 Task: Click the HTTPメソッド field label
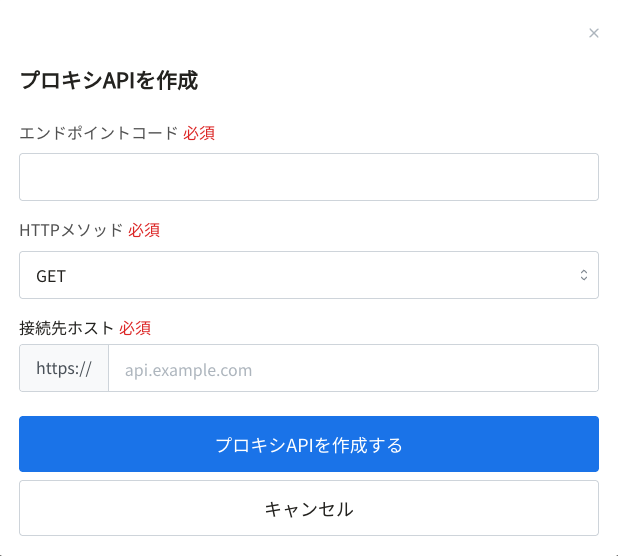(71, 230)
